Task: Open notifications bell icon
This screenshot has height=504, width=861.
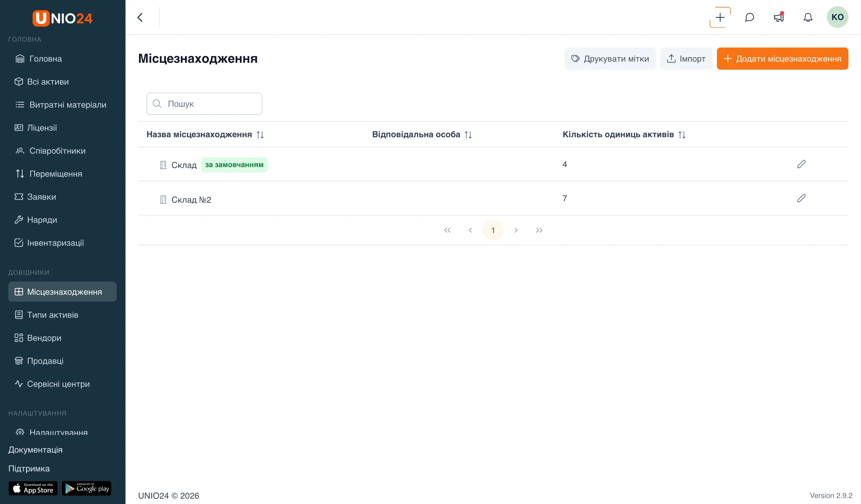Action: point(808,17)
